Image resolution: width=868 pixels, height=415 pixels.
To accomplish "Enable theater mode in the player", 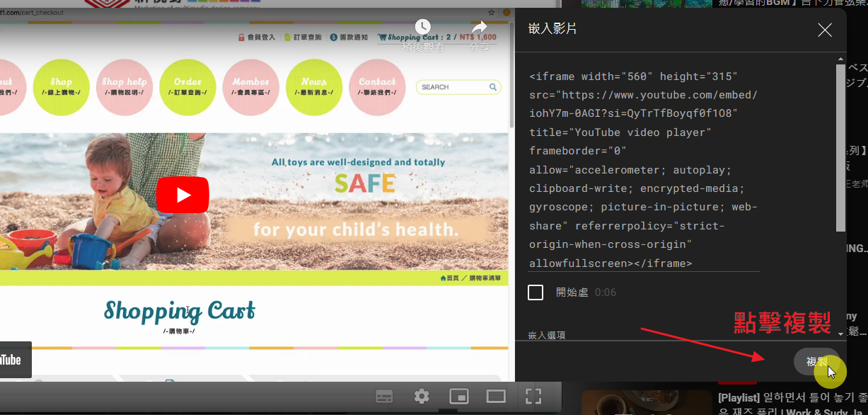I will 496,397.
